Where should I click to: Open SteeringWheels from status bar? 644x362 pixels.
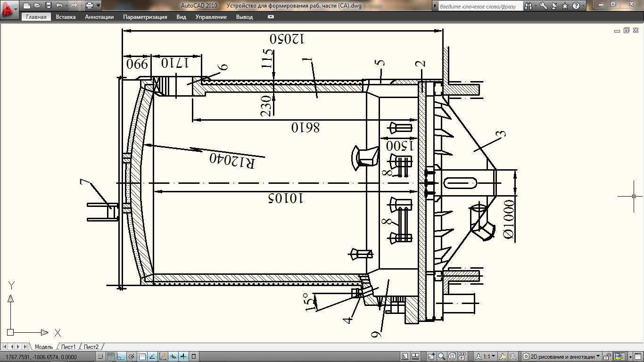[x=452, y=356]
